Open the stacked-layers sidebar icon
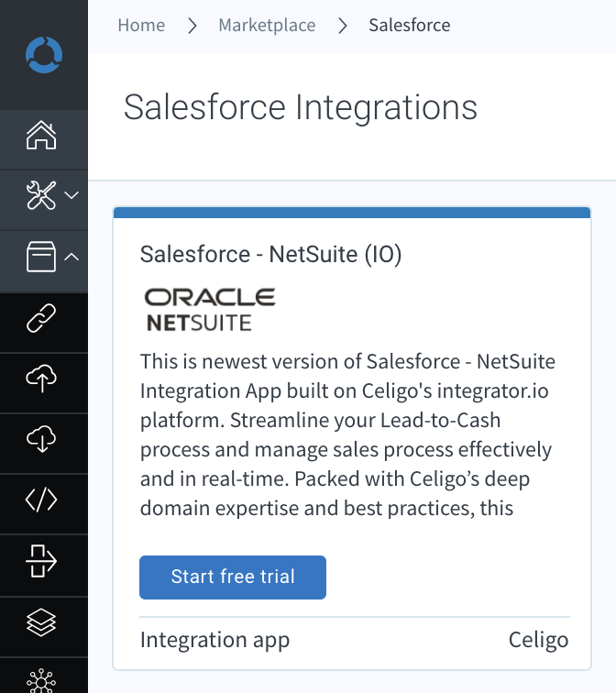Viewport: 616px width, 693px height. tap(41, 622)
